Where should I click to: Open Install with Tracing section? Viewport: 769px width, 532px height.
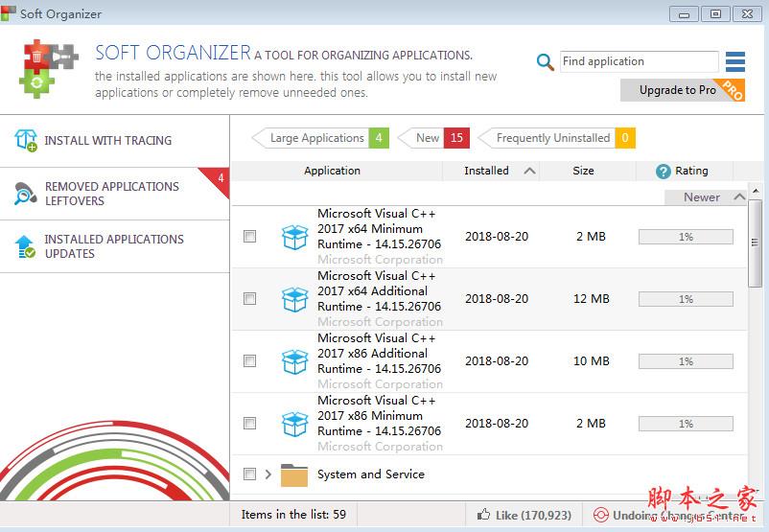(115, 141)
